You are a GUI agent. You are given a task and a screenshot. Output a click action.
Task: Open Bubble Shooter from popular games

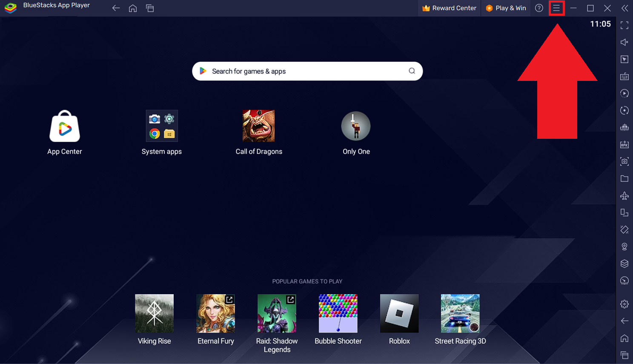point(338,319)
